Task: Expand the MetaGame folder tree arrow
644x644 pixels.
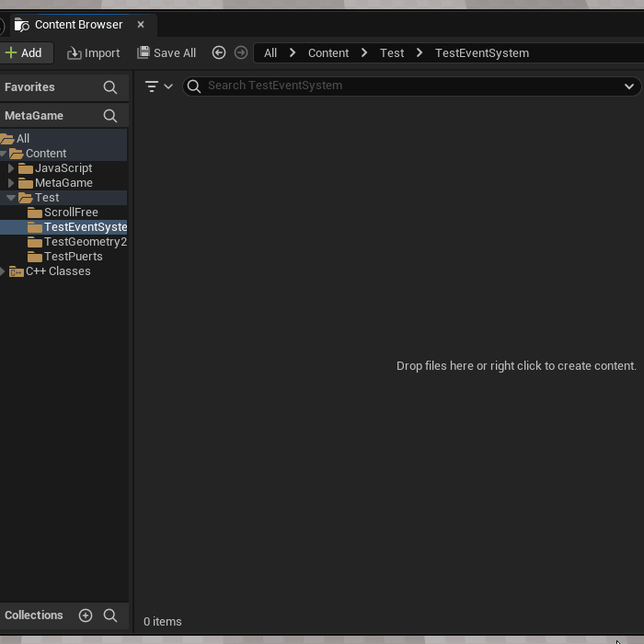Action: pos(11,183)
